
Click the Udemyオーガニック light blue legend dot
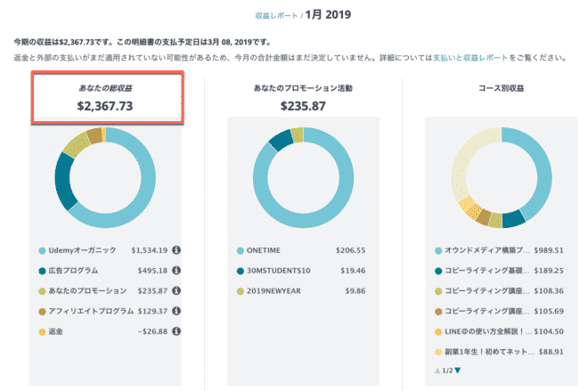click(x=43, y=251)
